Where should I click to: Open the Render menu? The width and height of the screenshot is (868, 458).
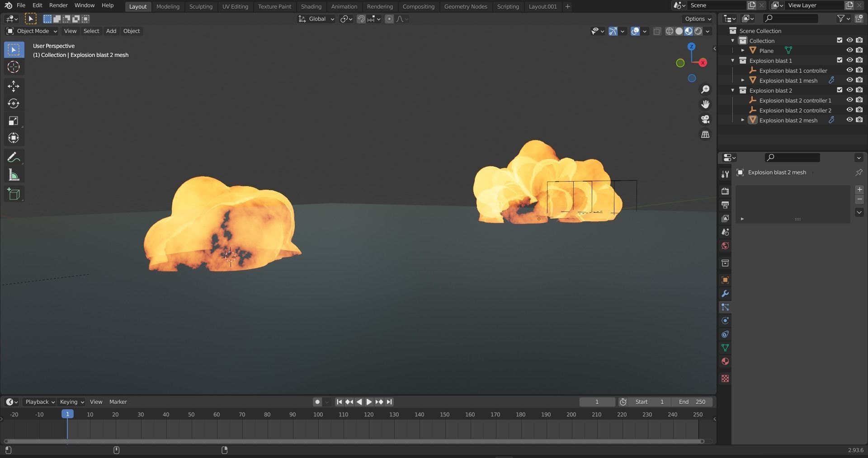click(58, 5)
